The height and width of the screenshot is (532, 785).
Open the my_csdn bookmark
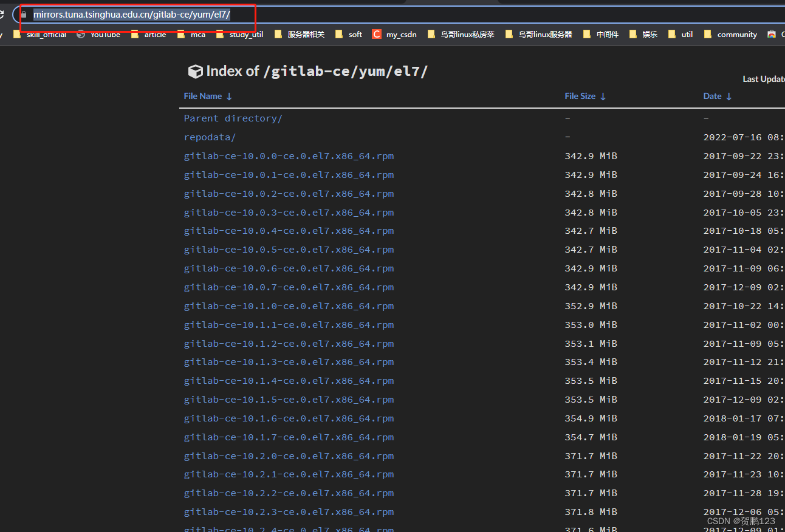pos(394,35)
